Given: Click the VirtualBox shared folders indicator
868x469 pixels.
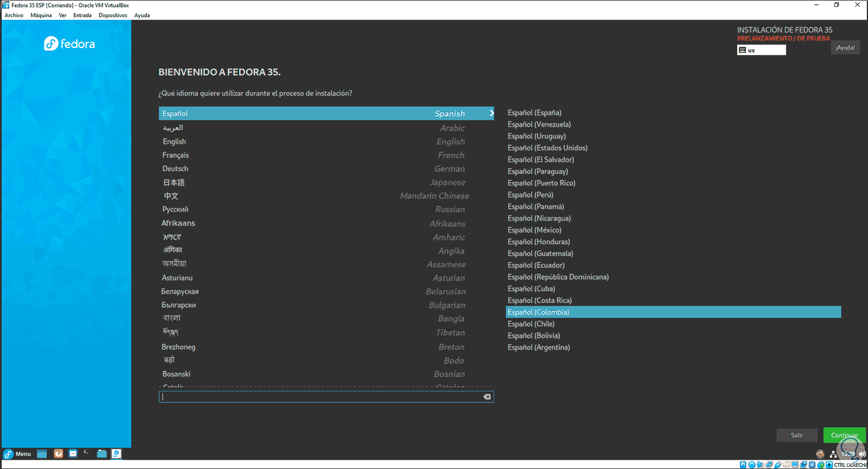Looking at the screenshot, I should point(788,464).
